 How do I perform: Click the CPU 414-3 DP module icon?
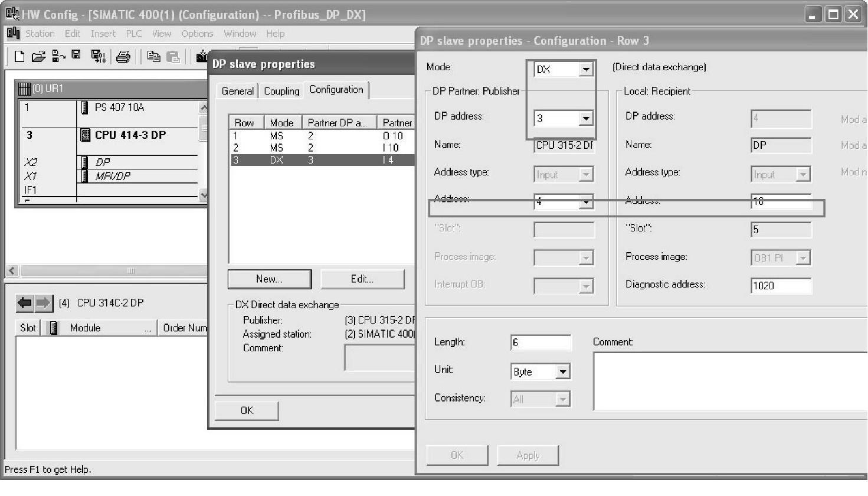coord(85,135)
